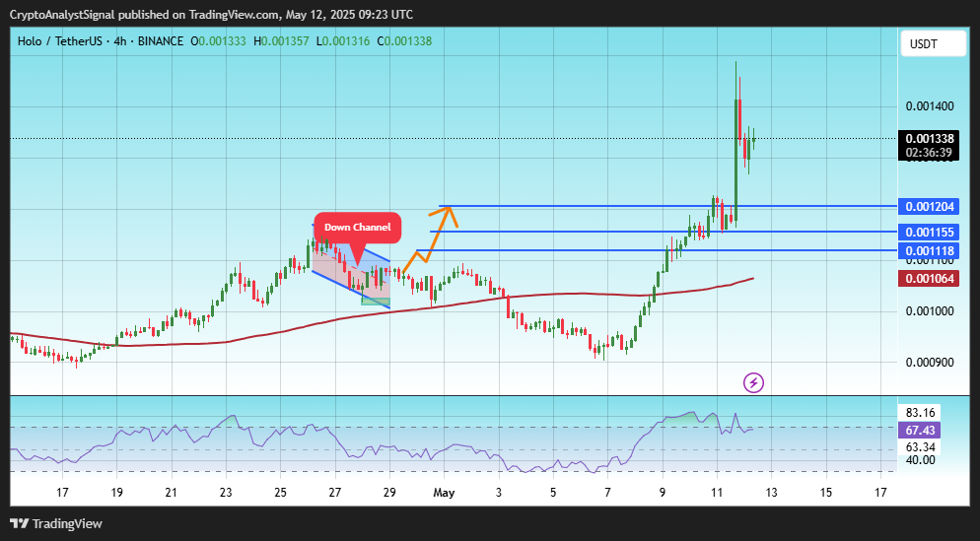
Task: Click the 4h interval in chart title
Action: point(120,41)
